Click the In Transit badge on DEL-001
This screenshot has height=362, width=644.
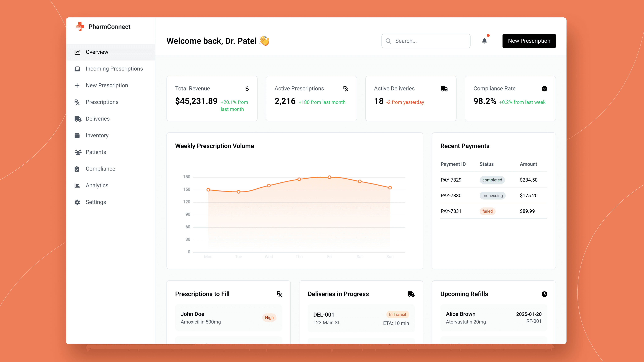[x=397, y=315]
